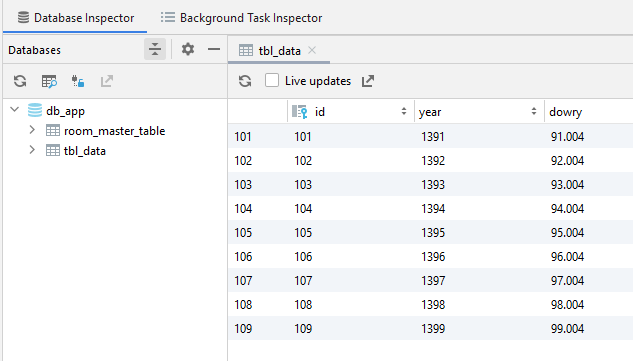The image size is (633, 361).
Task: Click the collapse/expand all databases icon
Action: [155, 49]
